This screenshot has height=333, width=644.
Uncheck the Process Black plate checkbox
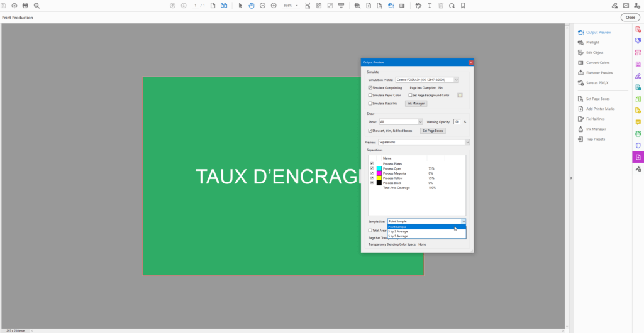pos(372,183)
